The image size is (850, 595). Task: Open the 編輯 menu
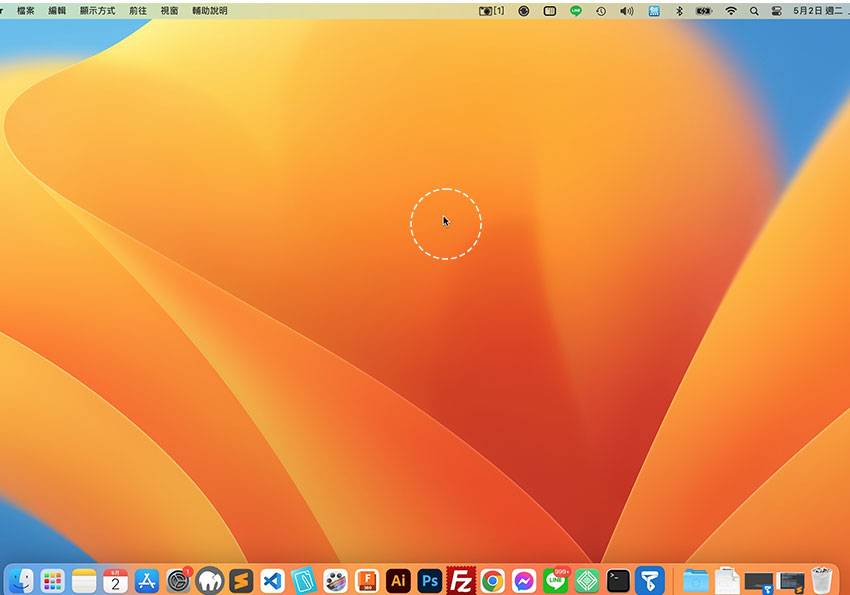57,10
